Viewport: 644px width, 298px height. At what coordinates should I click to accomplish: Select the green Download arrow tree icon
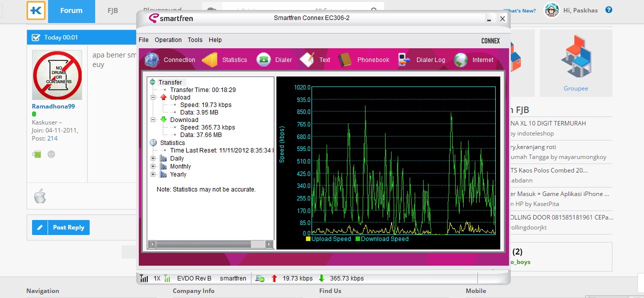point(163,120)
